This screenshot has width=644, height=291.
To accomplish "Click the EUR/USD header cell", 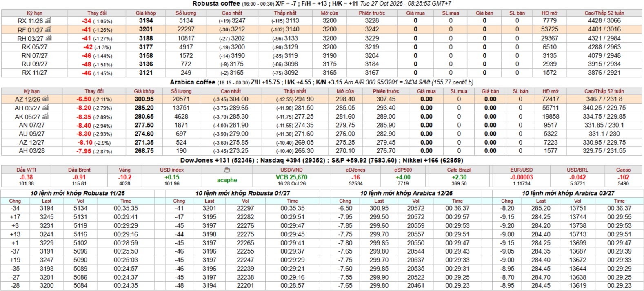I will (522, 170).
